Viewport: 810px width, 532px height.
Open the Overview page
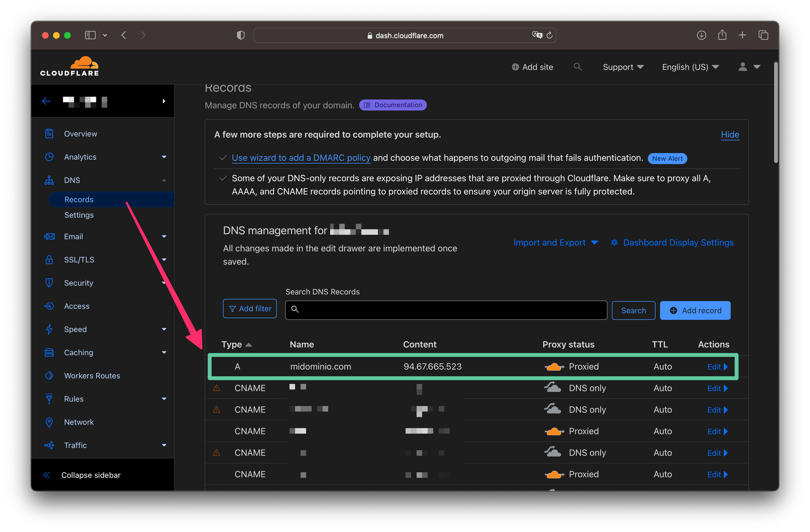tap(81, 134)
